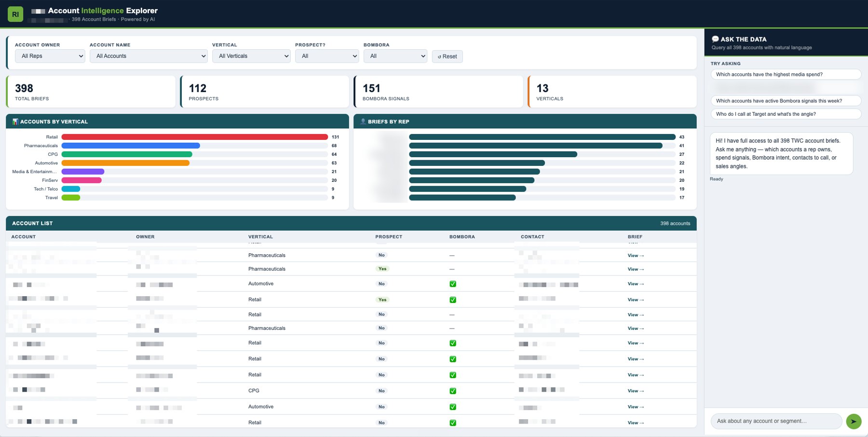Click Bombora checkmark in the CPG row
This screenshot has height=437, width=868.
pos(453,391)
